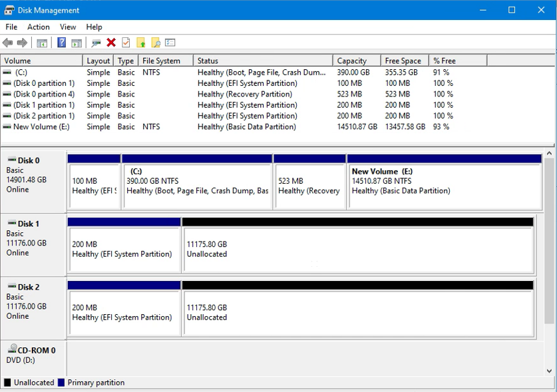
Task: Open the Action menu
Action: 38,27
